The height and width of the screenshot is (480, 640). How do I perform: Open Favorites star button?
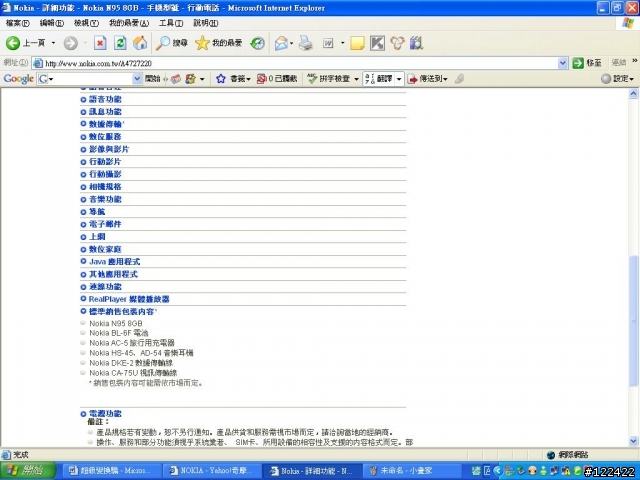click(x=218, y=43)
